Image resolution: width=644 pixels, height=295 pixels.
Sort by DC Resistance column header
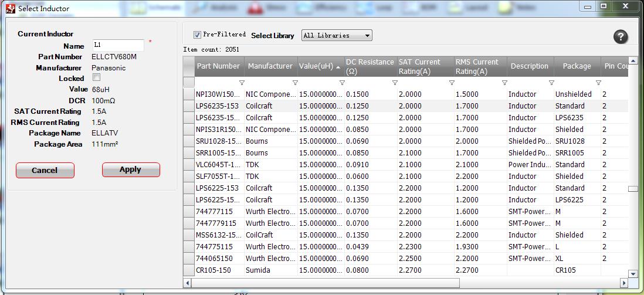371,66
